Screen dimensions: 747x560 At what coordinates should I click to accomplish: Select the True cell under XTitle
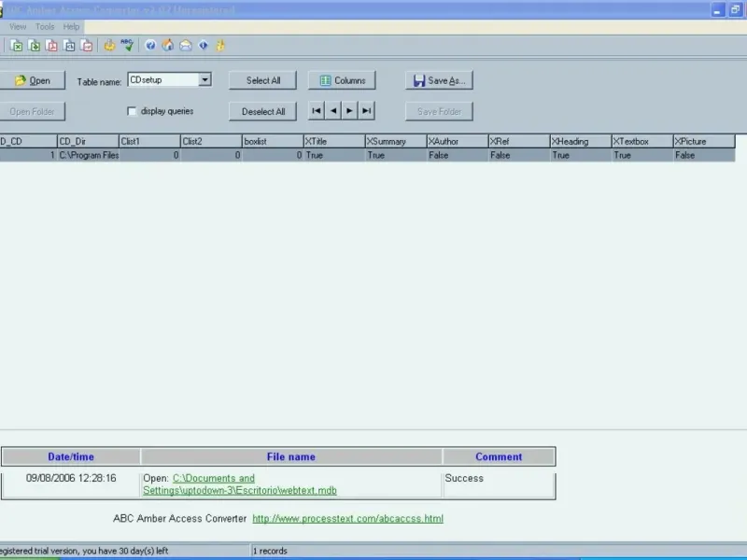click(334, 155)
